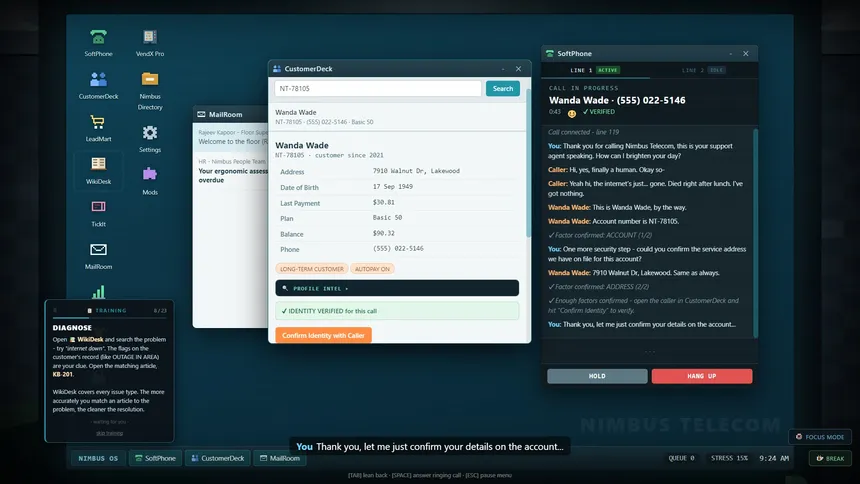Click the Long-Term Customer tag
Screen dimensions: 860x484
[x=312, y=269]
